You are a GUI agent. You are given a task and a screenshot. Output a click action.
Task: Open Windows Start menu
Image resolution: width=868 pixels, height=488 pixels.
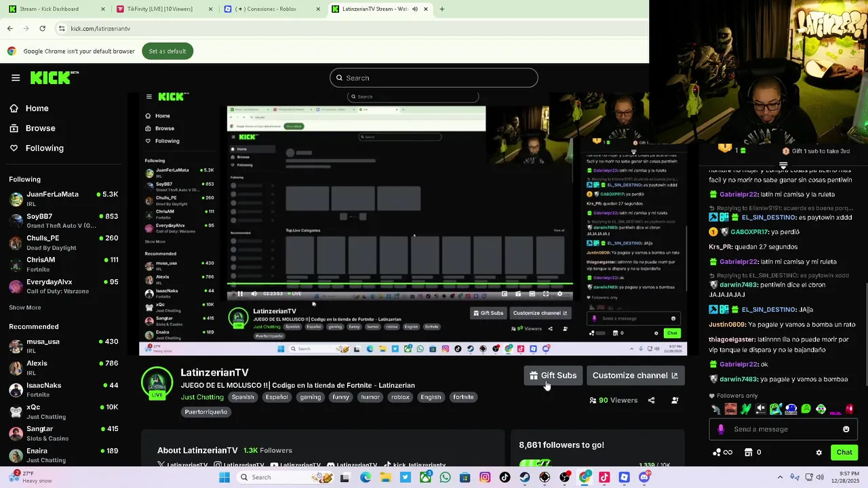(224, 477)
